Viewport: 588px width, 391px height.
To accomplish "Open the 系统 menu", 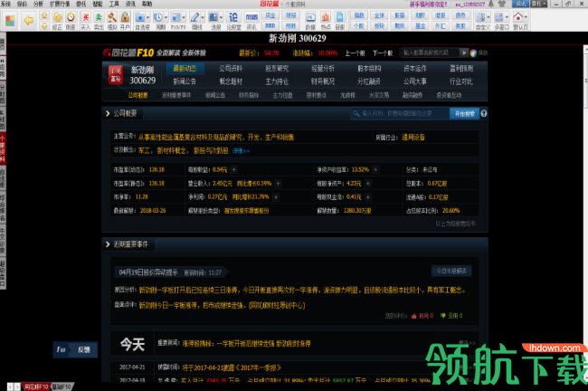I will (x=6, y=4).
